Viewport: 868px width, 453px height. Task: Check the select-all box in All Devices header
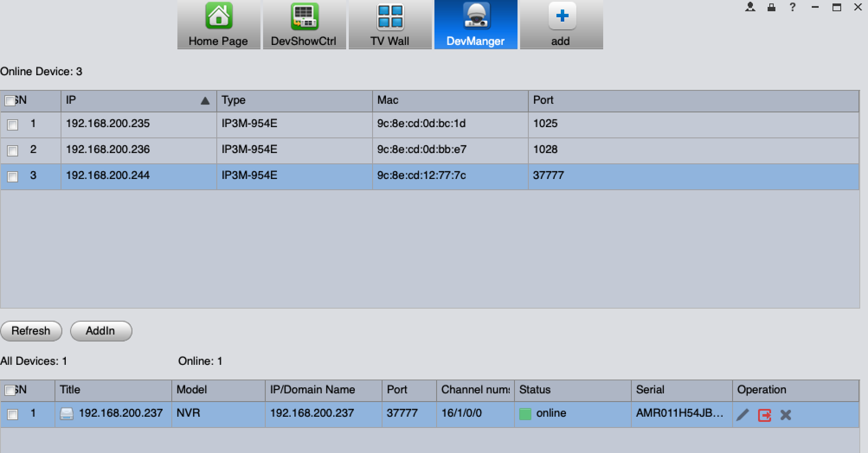coord(10,390)
